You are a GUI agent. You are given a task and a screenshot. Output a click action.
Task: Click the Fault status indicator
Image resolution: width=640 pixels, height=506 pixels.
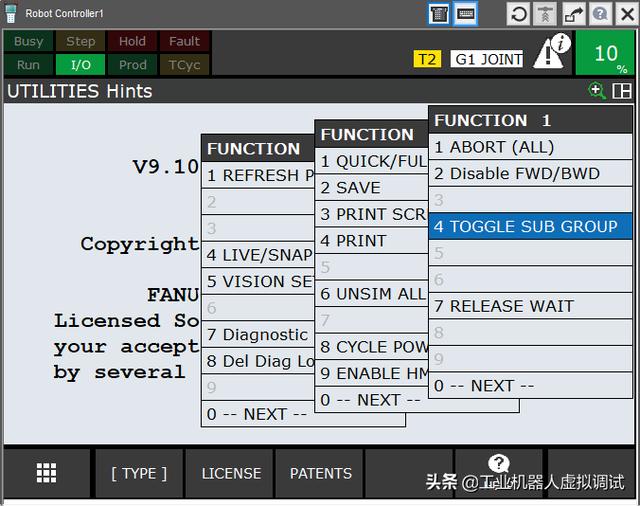(184, 41)
